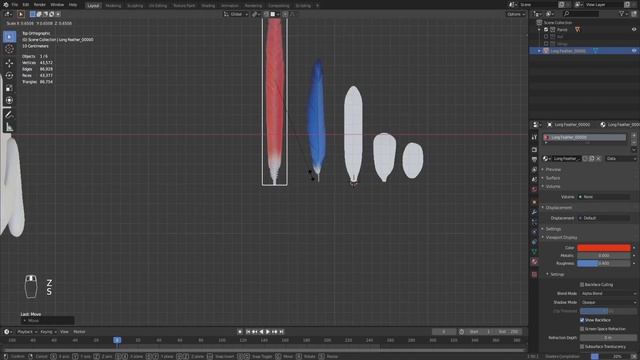Unlink material with the X icon
Screen dimensions: 640x360
coord(598,158)
